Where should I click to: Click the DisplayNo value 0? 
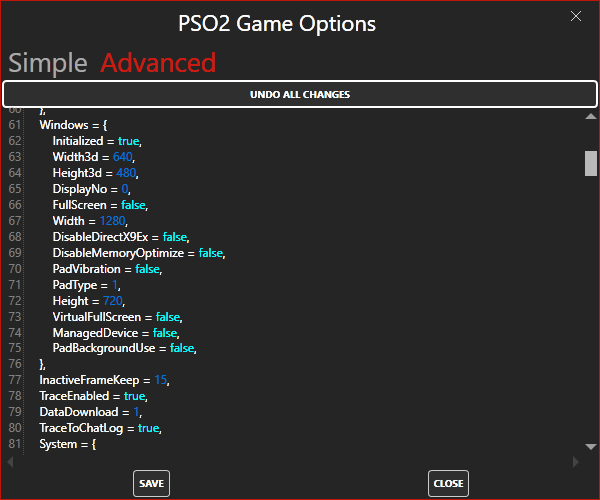pos(125,189)
